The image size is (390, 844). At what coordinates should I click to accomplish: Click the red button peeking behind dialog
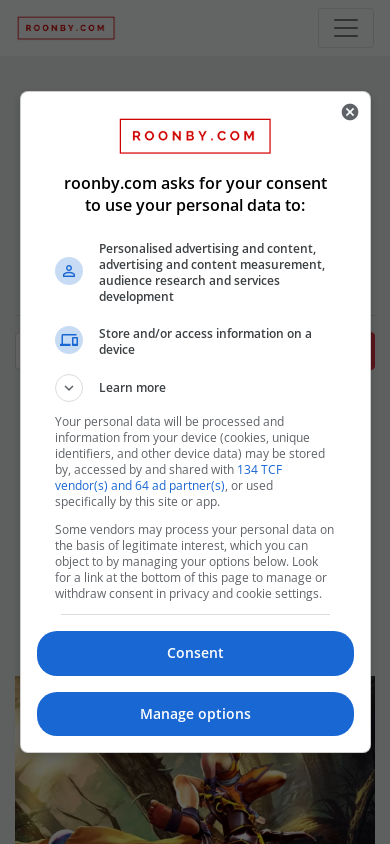[x=372, y=351]
